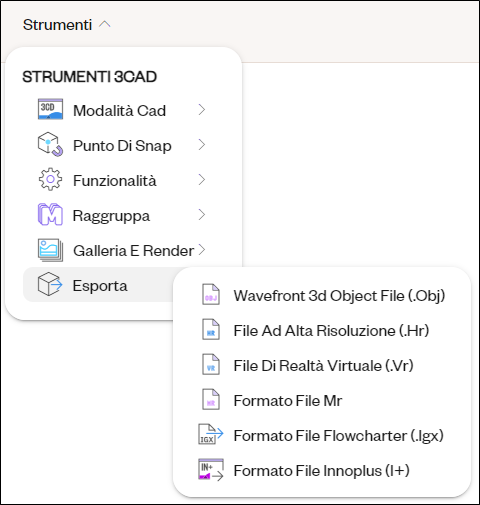Open the Galleria E Render submenu arrow

click(201, 250)
